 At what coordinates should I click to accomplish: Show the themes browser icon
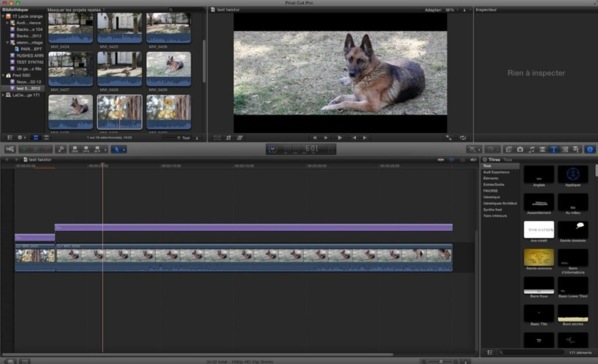click(x=576, y=149)
